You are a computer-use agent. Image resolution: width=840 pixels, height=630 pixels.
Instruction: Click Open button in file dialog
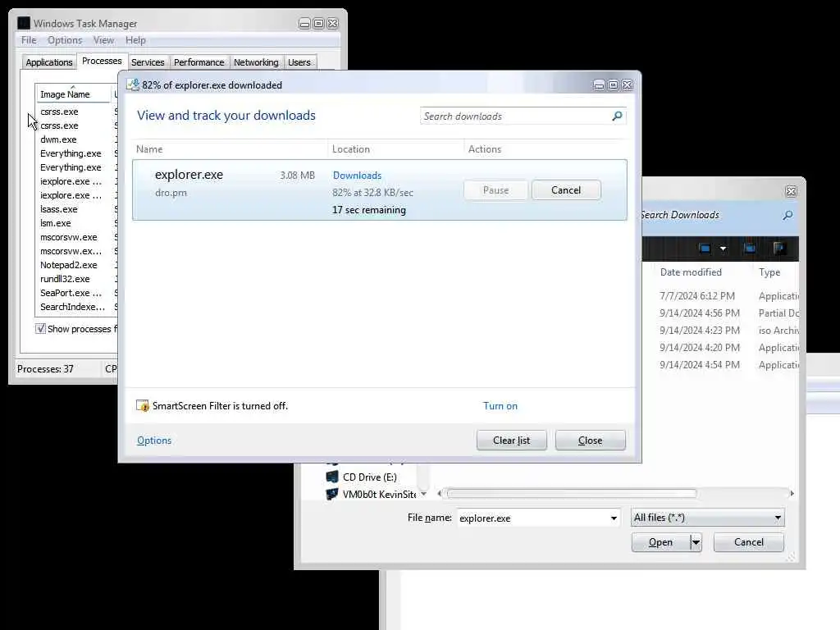tap(660, 542)
